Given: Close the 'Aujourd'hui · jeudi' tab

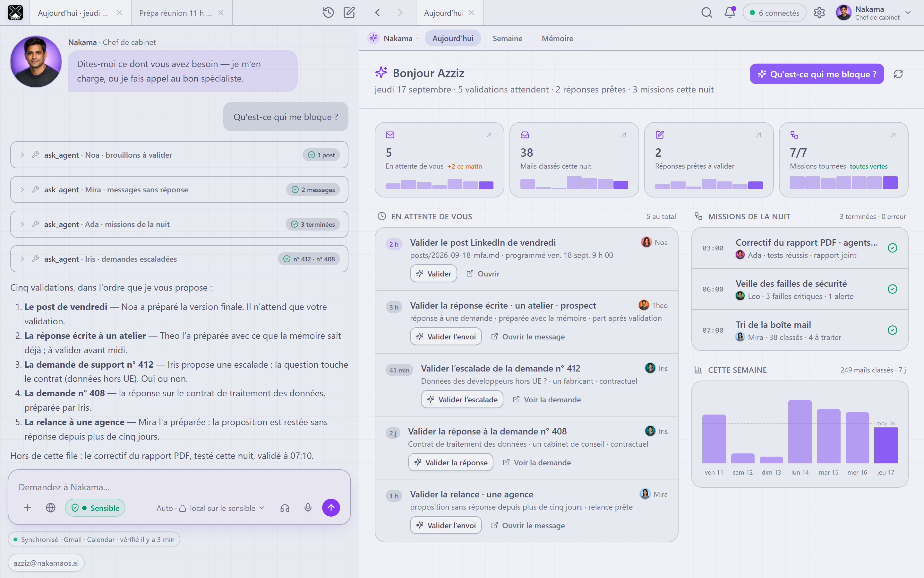Looking at the screenshot, I should coord(119,13).
